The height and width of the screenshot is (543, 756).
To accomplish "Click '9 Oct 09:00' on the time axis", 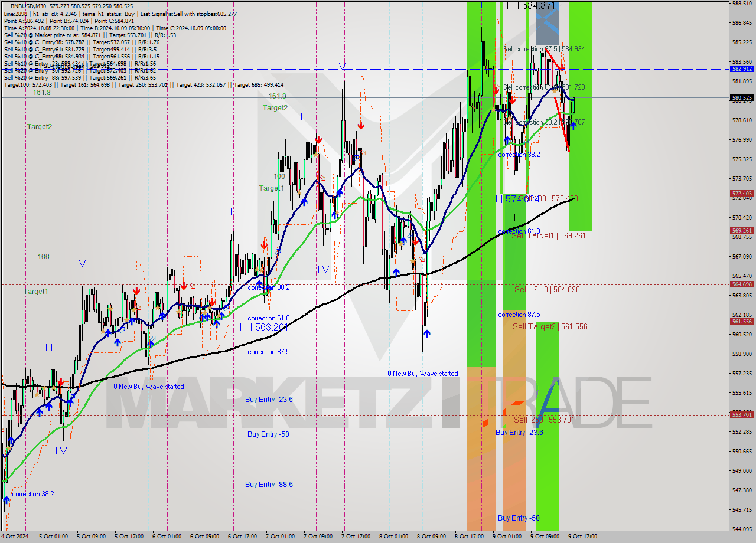I will pos(545,537).
